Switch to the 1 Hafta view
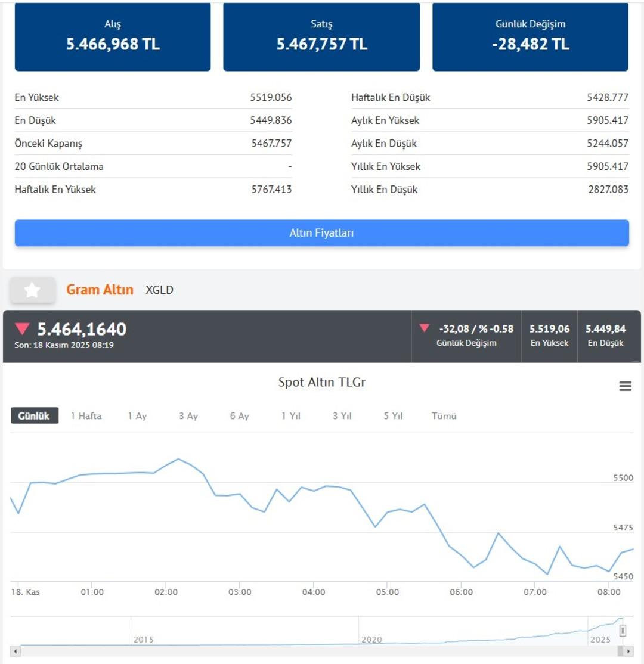This screenshot has height=664, width=644. tap(86, 416)
